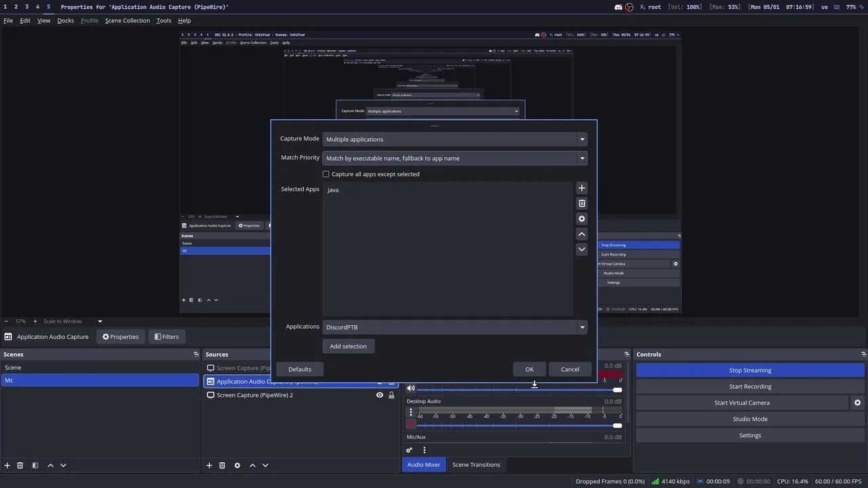Unmute Desktop Audio with the red speaker icon

(410, 424)
